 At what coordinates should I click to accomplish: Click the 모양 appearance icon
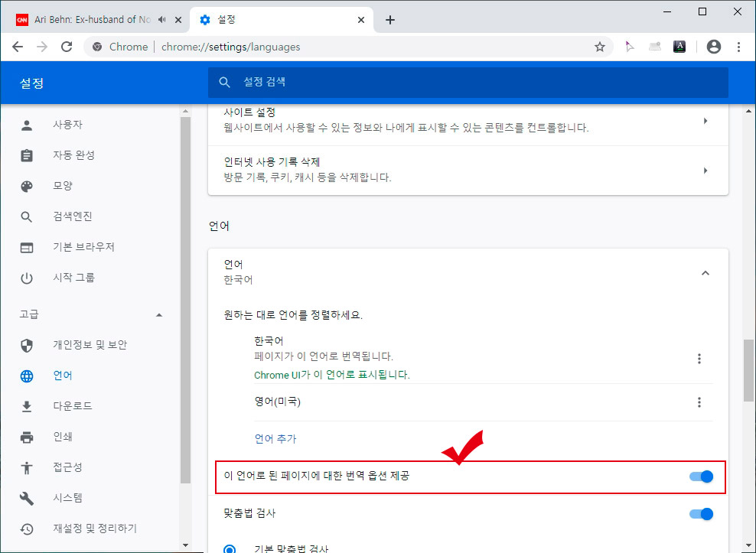click(x=27, y=185)
